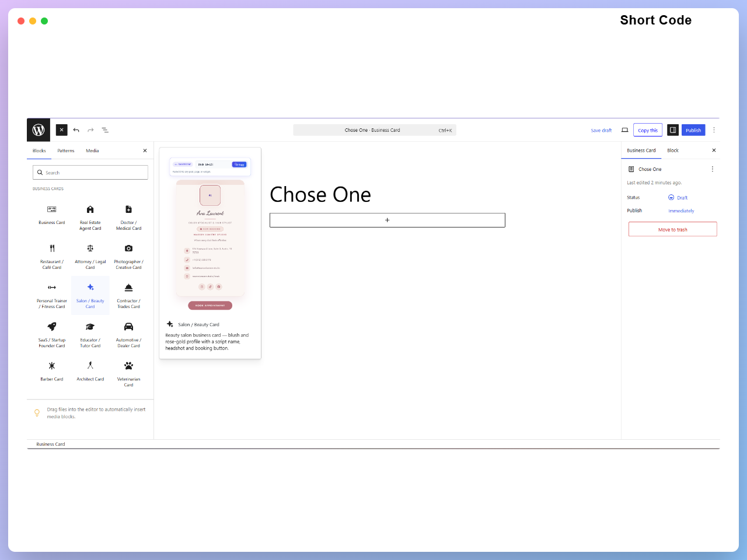Insert the Barber Card block
The width and height of the screenshot is (747, 560).
pos(52,371)
